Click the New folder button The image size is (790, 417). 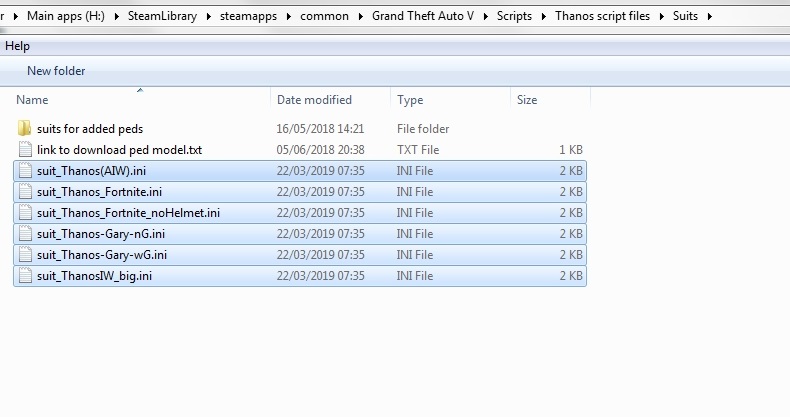coord(56,71)
